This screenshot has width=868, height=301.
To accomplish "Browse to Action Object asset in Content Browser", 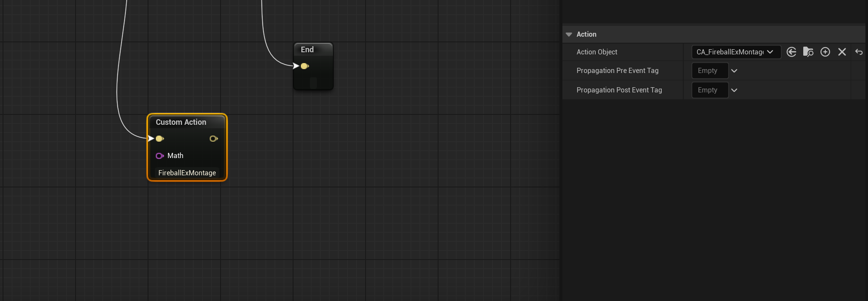I will [808, 52].
